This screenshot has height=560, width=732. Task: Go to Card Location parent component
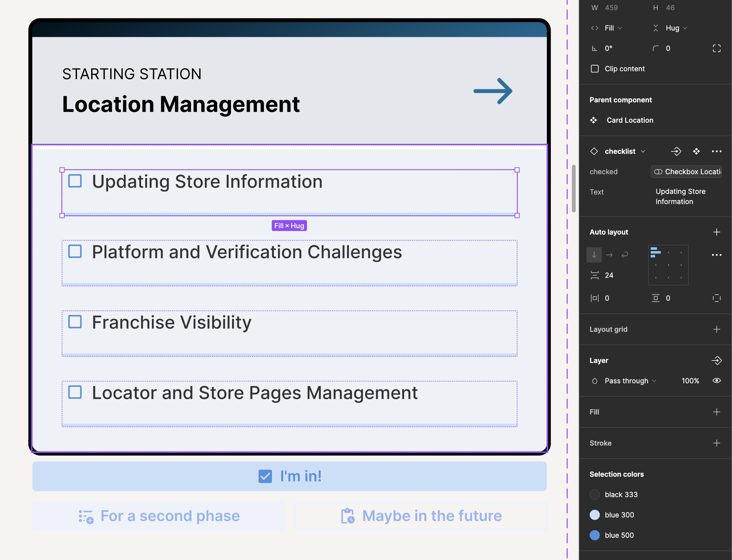(x=630, y=120)
